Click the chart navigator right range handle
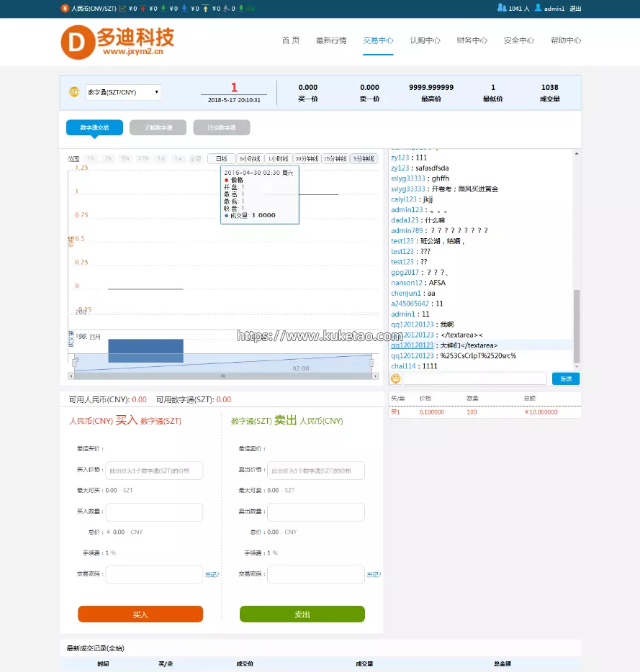 coord(371,363)
